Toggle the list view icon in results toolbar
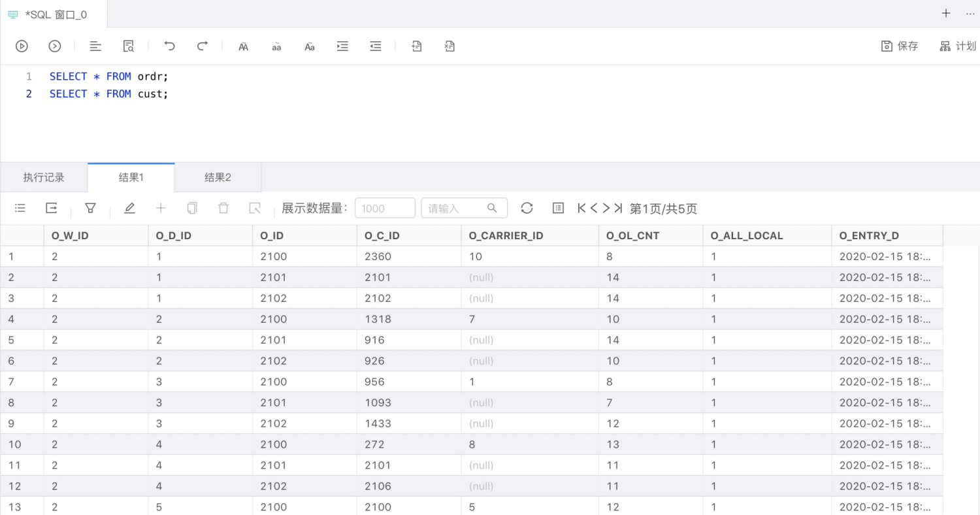This screenshot has height=515, width=980. [x=20, y=208]
